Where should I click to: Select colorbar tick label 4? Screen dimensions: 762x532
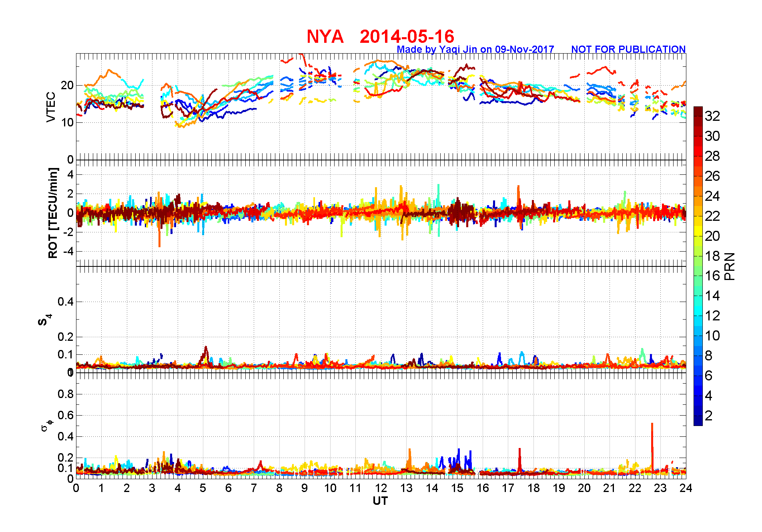pyautogui.click(x=708, y=396)
